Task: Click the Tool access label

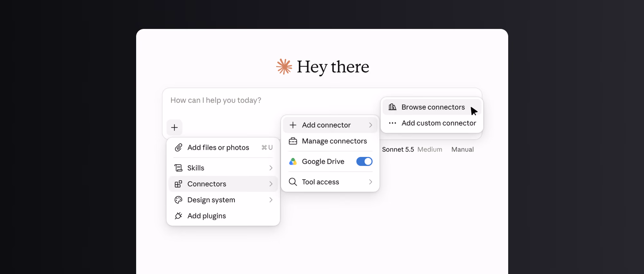Action: (321, 182)
